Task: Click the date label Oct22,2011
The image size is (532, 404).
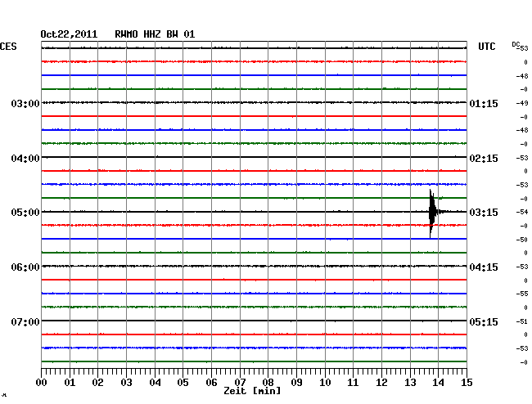Action: [x=69, y=34]
